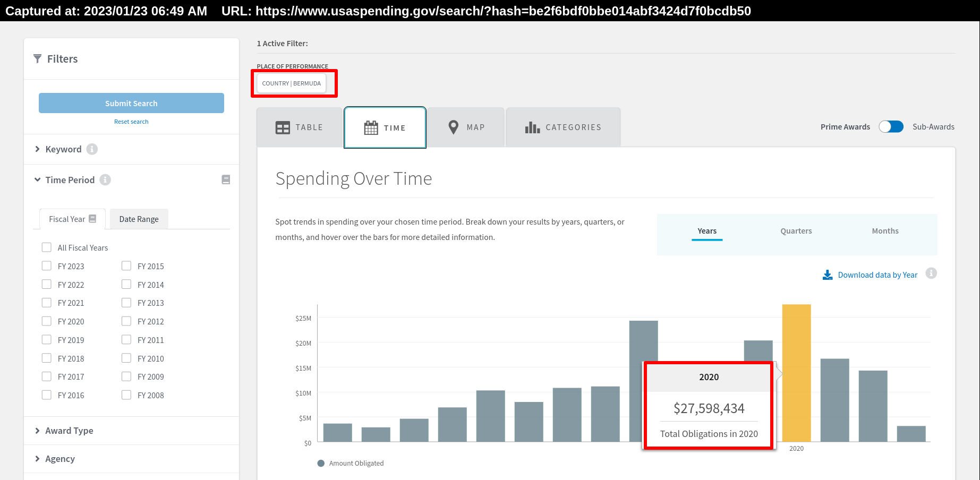Open the Categories view tab
This screenshot has width=980, height=480.
pyautogui.click(x=563, y=127)
